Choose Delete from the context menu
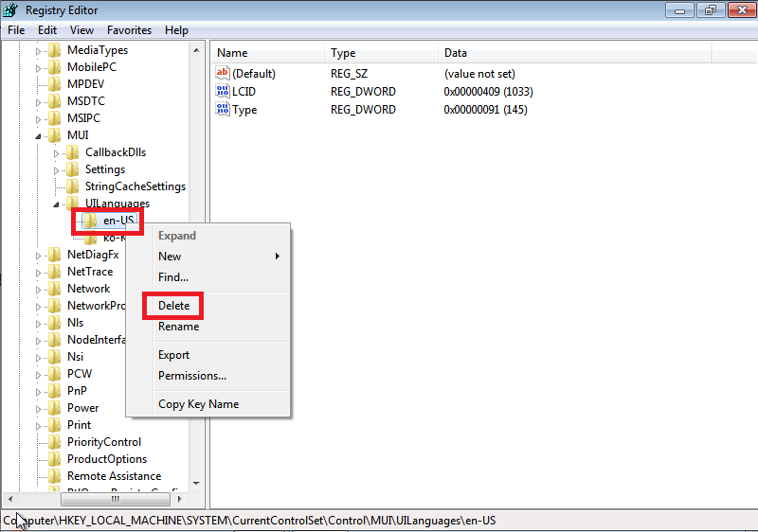 pyautogui.click(x=173, y=306)
